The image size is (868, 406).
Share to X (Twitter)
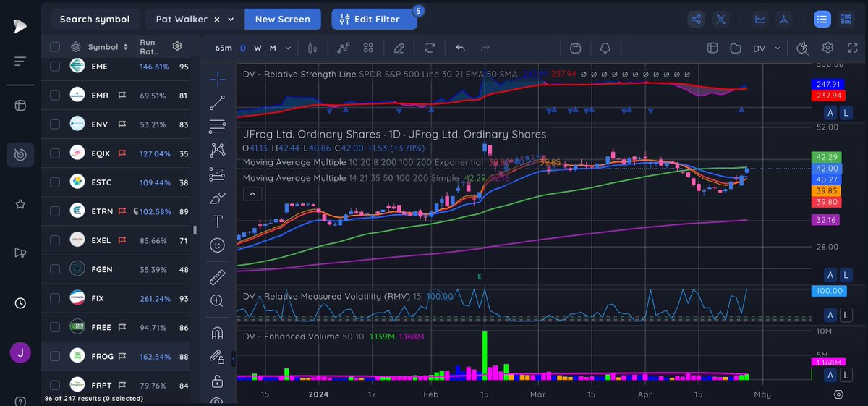coord(720,20)
